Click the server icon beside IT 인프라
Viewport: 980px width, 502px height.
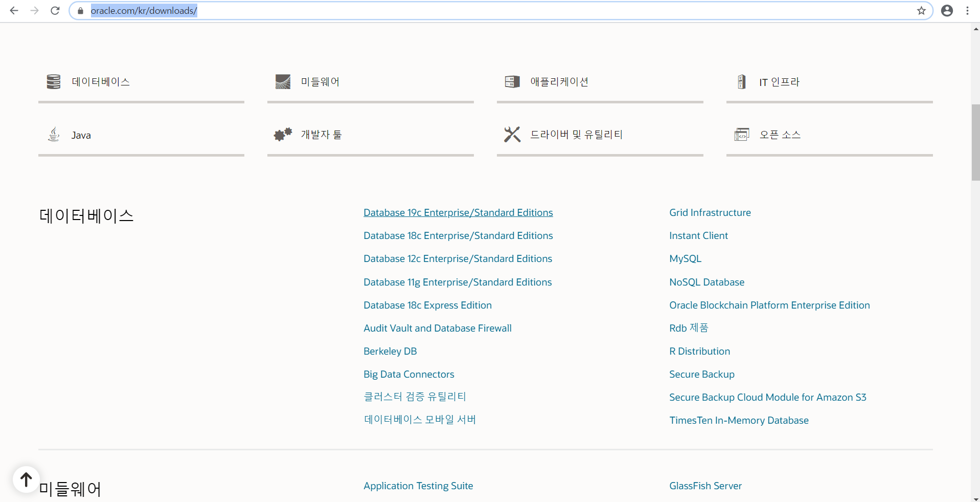(741, 81)
